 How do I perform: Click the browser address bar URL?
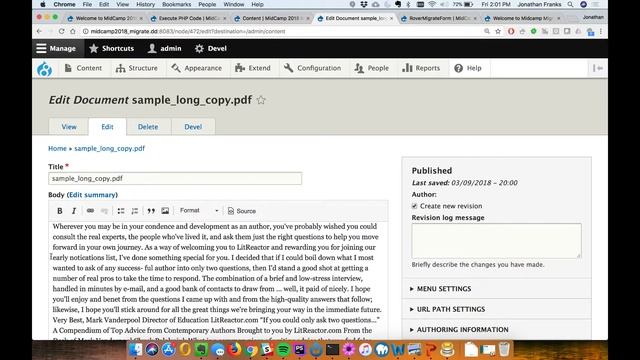pyautogui.click(x=188, y=31)
